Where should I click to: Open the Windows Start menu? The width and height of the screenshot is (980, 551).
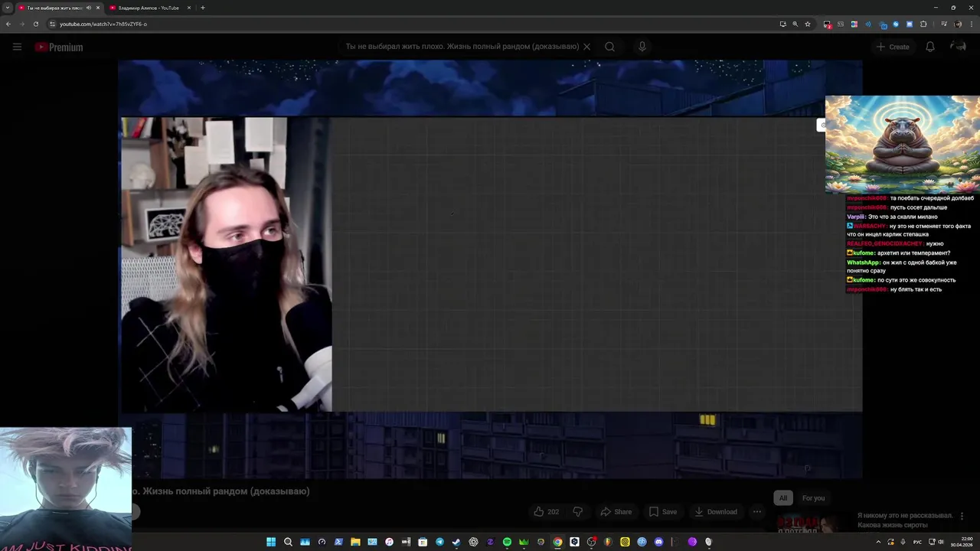point(271,542)
